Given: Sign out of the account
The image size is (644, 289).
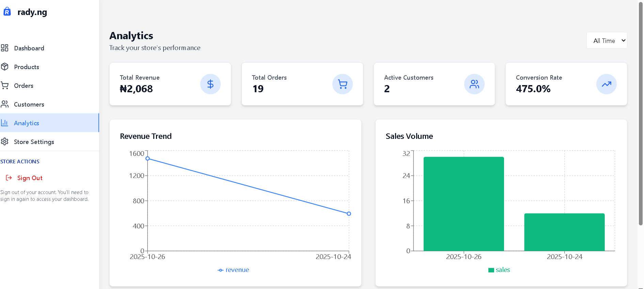Looking at the screenshot, I should (30, 178).
